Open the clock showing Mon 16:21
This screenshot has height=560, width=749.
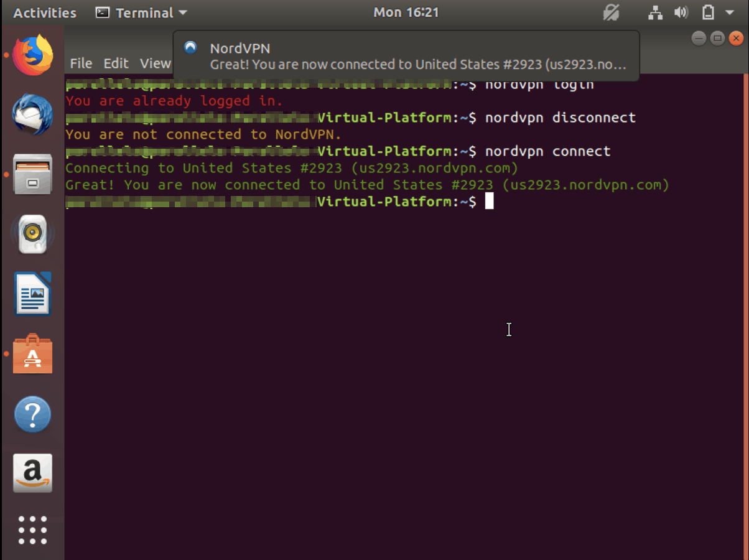click(406, 12)
